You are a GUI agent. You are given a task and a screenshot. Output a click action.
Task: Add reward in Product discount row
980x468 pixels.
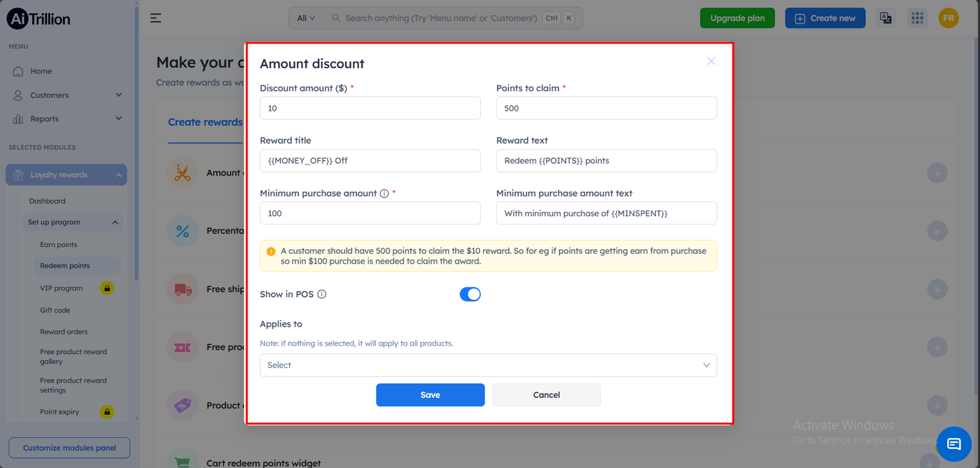tap(937, 405)
